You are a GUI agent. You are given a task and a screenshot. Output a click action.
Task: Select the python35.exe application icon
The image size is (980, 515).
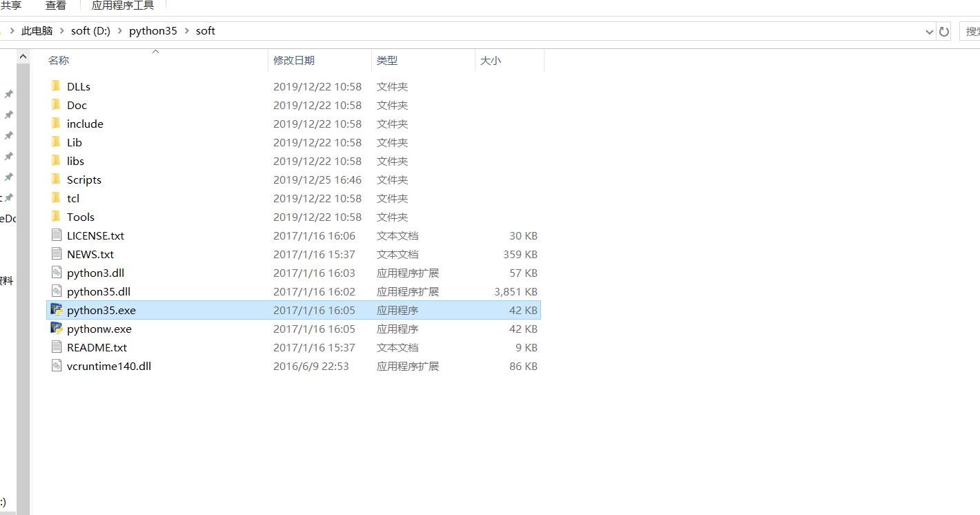58,310
